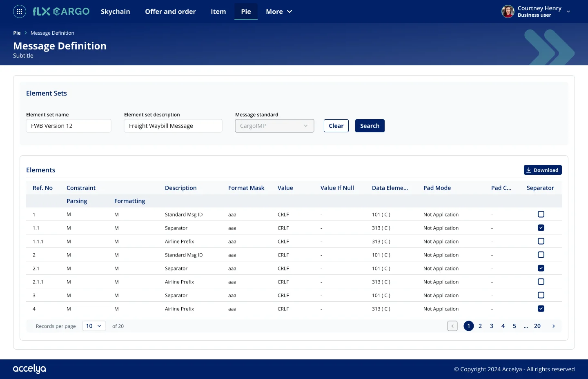Jump to page 20
Viewport: 588px width, 379px height.
point(537,326)
